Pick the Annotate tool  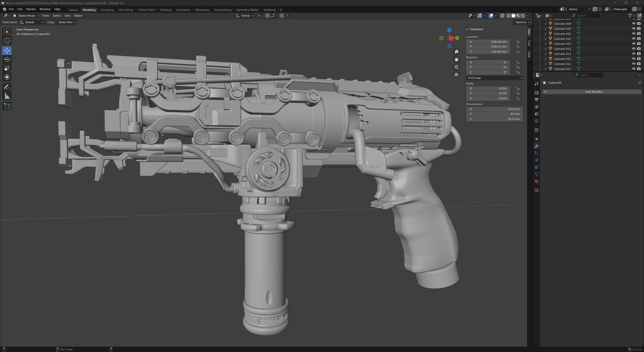coord(7,87)
